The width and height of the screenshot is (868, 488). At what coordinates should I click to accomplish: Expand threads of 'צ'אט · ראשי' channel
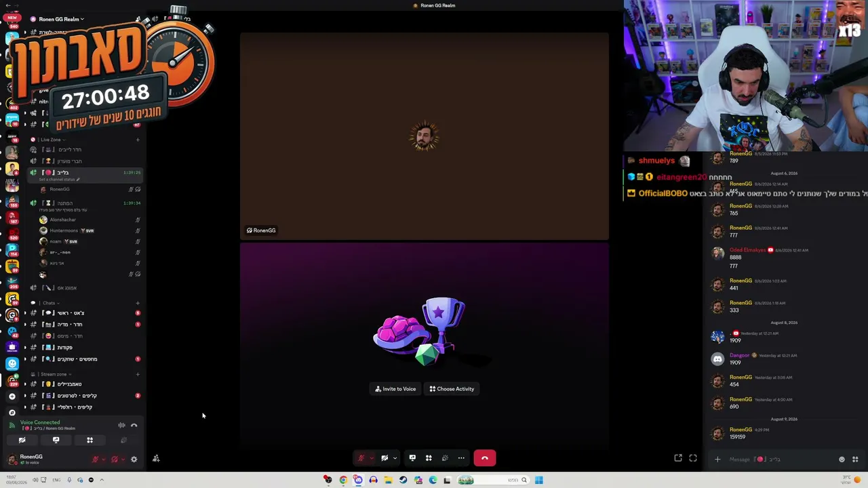[25, 313]
